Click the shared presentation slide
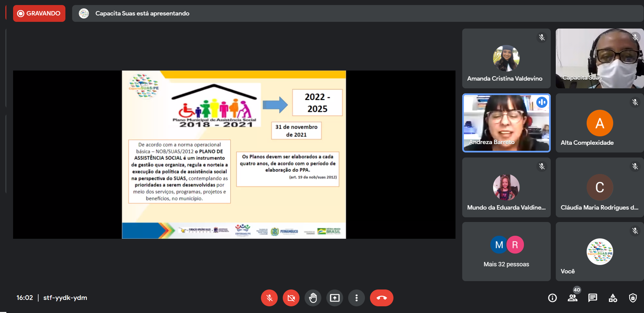Viewport: 644px width, 313px height. [234, 154]
